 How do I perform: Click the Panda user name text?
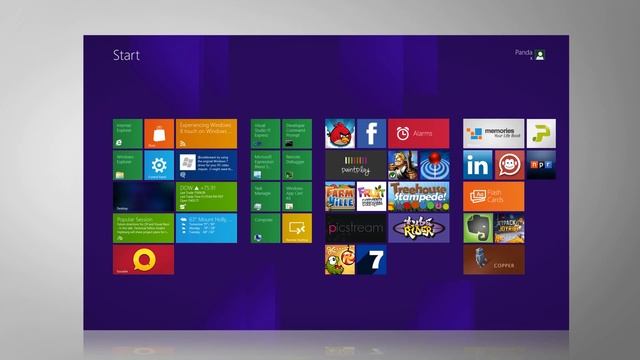click(524, 52)
